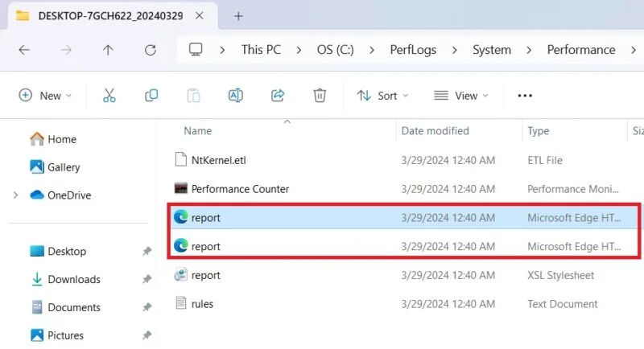Click the Copy icon in toolbar

[x=151, y=96]
